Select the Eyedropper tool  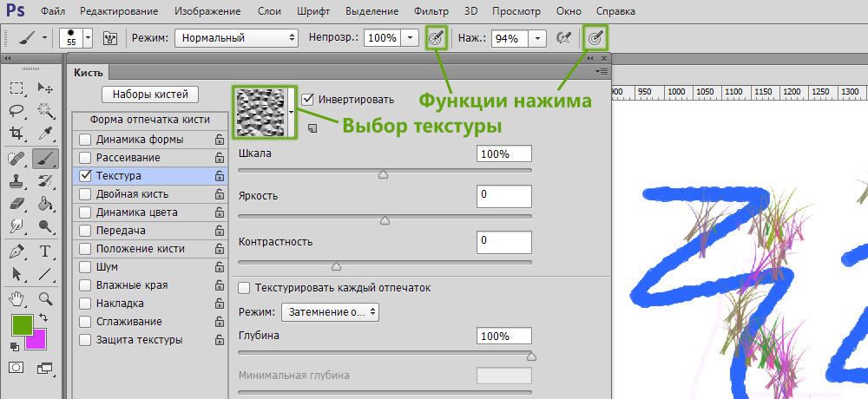click(x=45, y=133)
